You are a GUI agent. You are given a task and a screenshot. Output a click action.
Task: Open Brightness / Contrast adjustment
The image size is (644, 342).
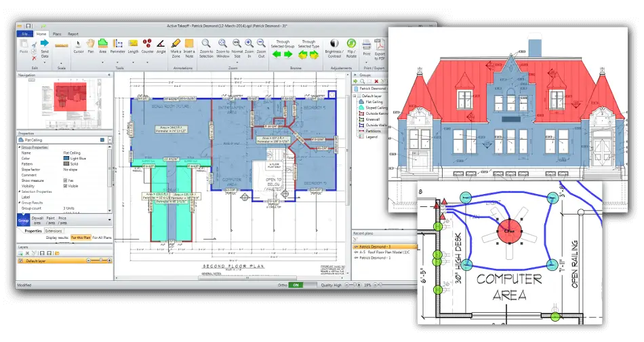pyautogui.click(x=334, y=47)
